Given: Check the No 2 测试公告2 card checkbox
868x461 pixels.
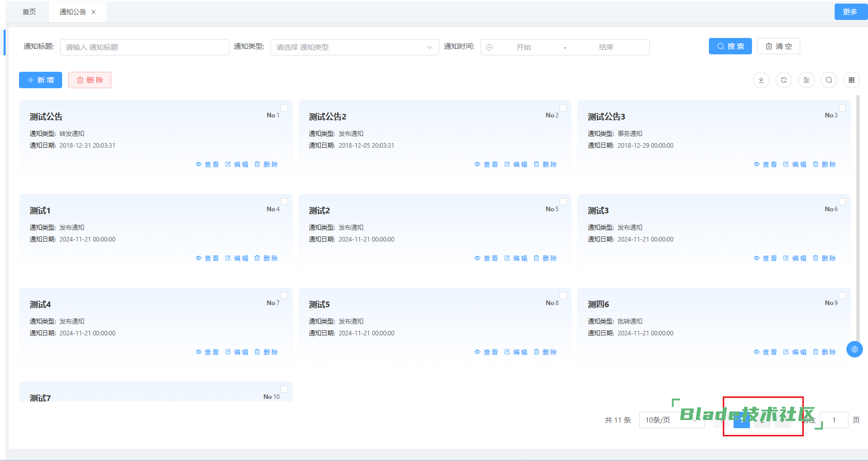Looking at the screenshot, I should click(x=563, y=108).
